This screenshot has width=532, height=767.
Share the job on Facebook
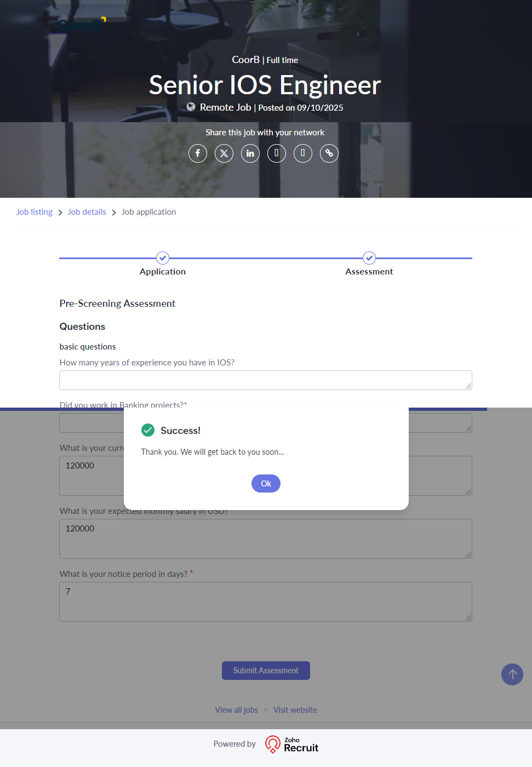tap(198, 153)
